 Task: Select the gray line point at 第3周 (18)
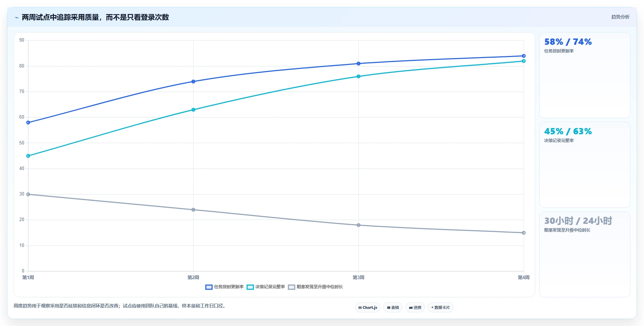[358, 225]
